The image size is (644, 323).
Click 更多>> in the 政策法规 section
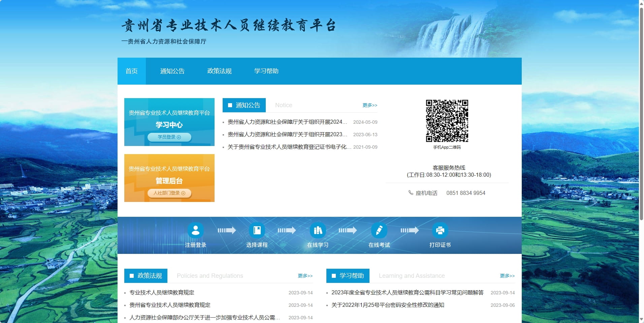coord(305,276)
